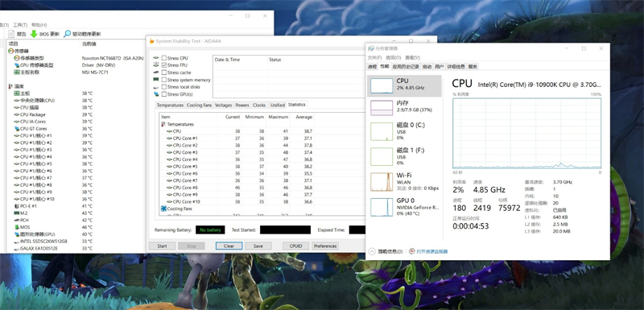Click the MOS row icon in sensor list
Screen dimensions: 644x310
[x=16, y=227]
